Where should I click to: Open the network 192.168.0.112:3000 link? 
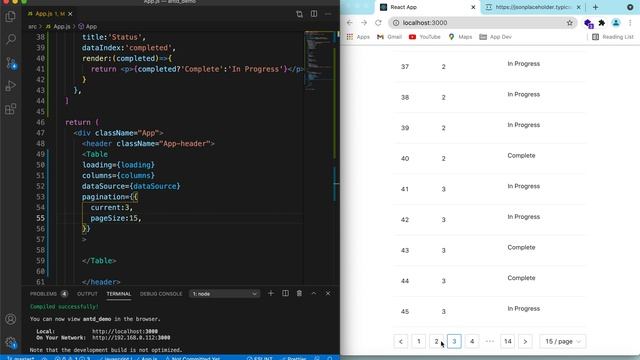[x=131, y=338]
